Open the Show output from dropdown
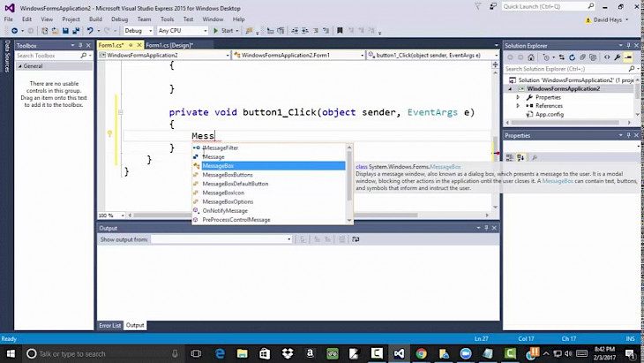This screenshot has width=644, height=363. coord(221,239)
